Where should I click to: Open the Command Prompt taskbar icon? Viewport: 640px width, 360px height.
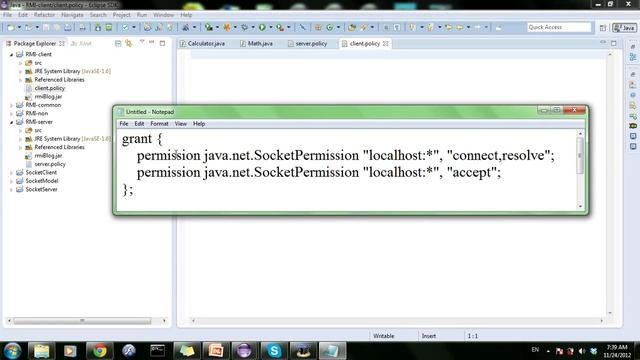pyautogui.click(x=158, y=351)
